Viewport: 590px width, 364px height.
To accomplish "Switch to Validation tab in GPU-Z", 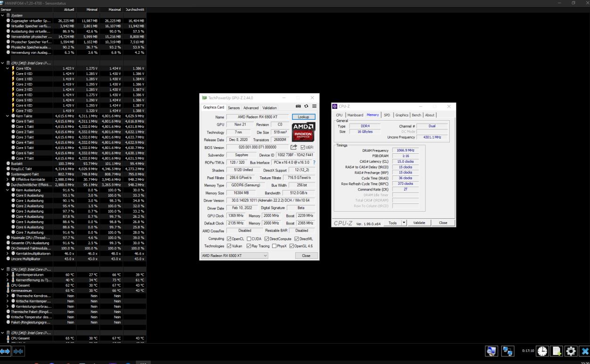I will [x=270, y=108].
